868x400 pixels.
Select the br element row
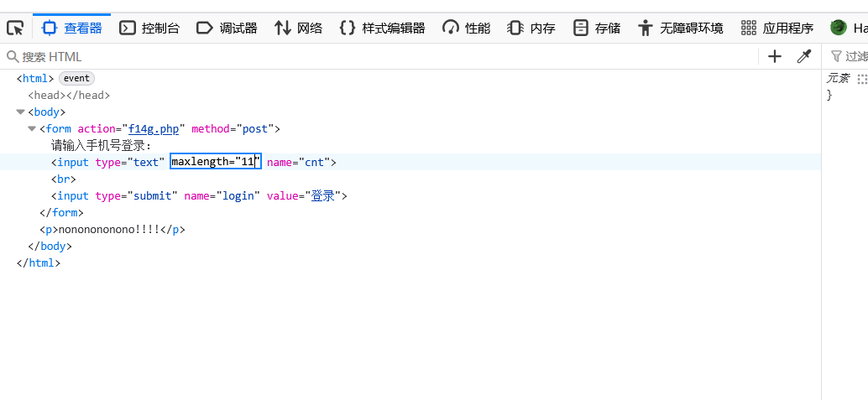tap(64, 179)
